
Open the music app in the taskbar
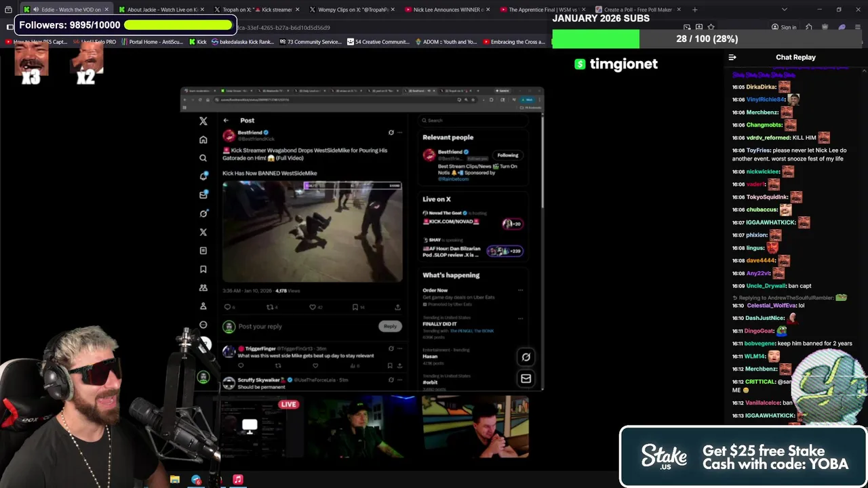238,480
